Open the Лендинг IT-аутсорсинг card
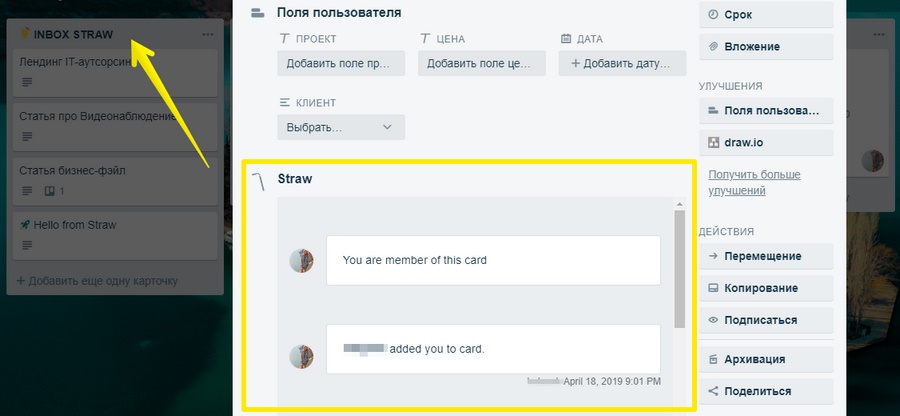This screenshot has width=900, height=416. 115,73
